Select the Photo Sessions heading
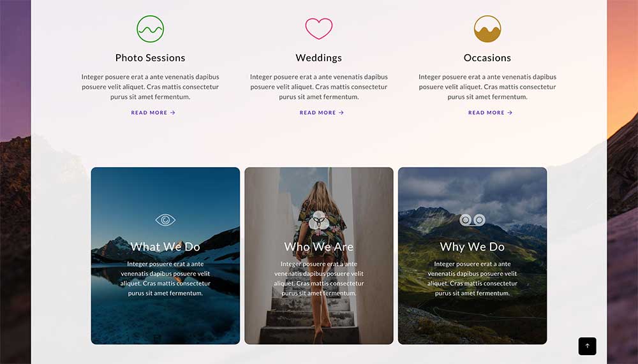Screen dimensions: 638x364 [150, 58]
